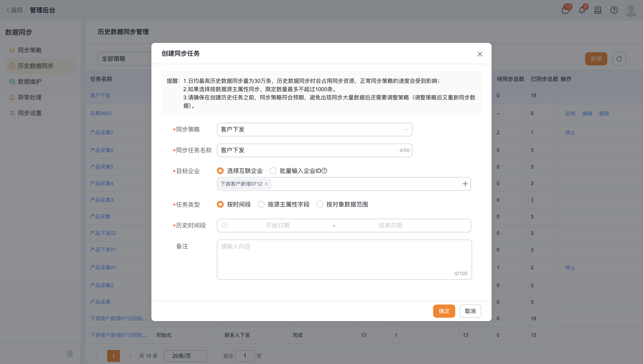643x364 pixels.
Task: Click the 同步任务名称 input field
Action: tap(314, 150)
